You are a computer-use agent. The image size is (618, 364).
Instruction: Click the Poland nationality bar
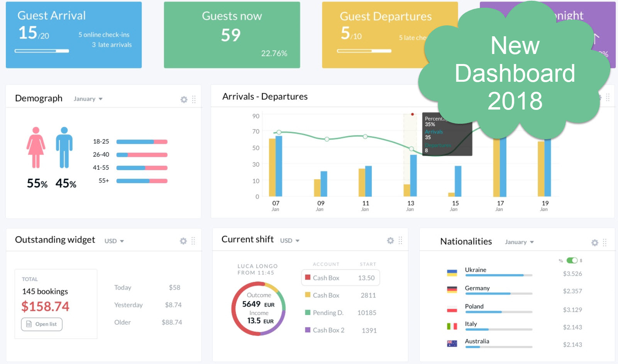pyautogui.click(x=499, y=312)
